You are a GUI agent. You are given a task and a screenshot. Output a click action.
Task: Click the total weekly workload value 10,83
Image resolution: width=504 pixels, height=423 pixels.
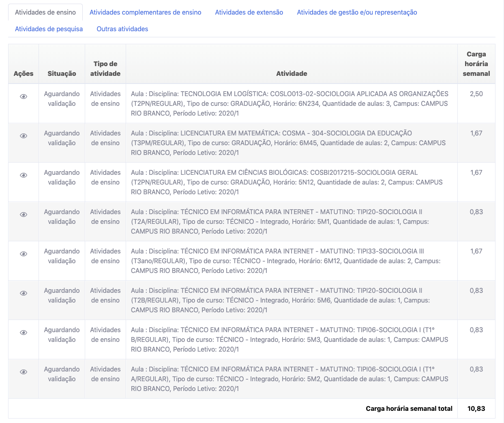pyautogui.click(x=476, y=408)
